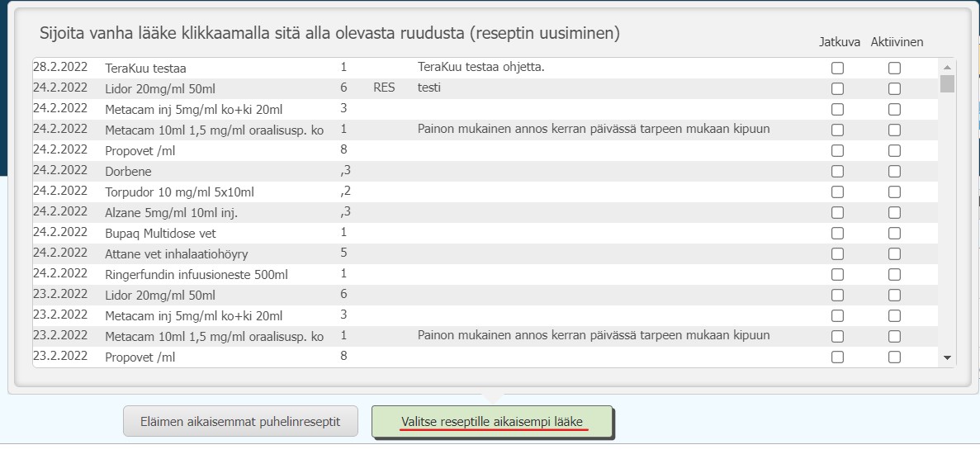This screenshot has height=459, width=980.
Task: Click Aktiivinen column header
Action: [897, 43]
